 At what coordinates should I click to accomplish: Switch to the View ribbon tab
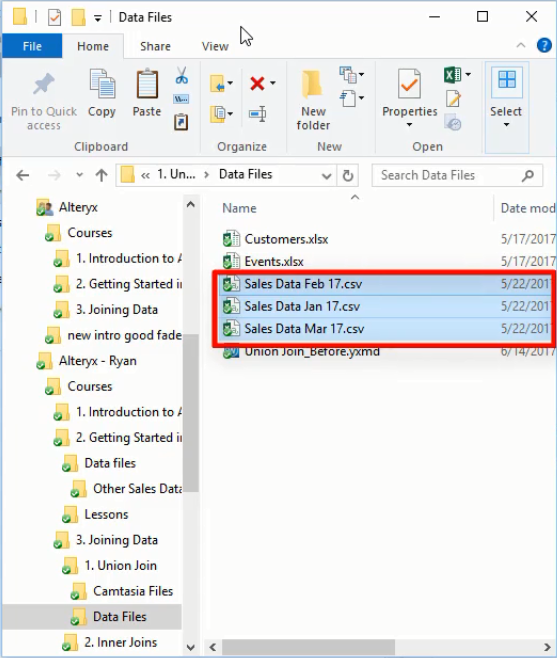215,46
